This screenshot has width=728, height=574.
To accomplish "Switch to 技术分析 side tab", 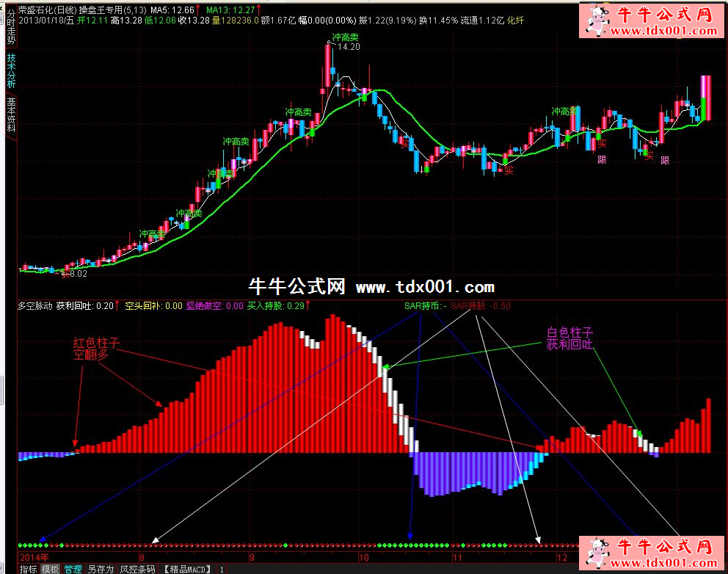I will tap(10, 70).
